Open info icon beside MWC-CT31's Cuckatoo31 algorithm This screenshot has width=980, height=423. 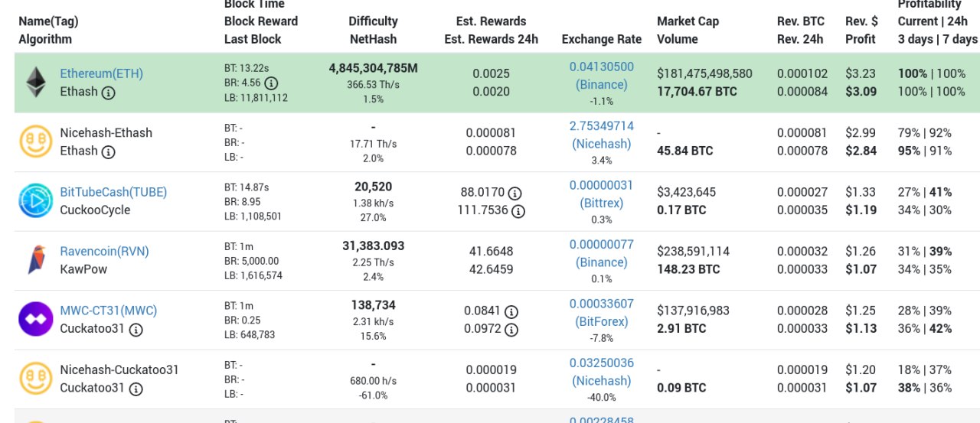click(x=136, y=330)
